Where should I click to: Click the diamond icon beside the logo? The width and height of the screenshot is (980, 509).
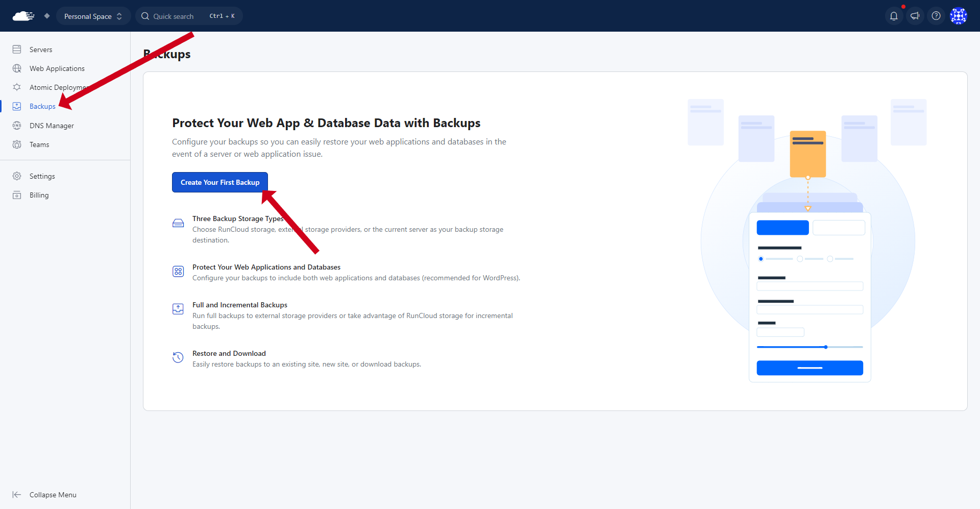point(47,16)
